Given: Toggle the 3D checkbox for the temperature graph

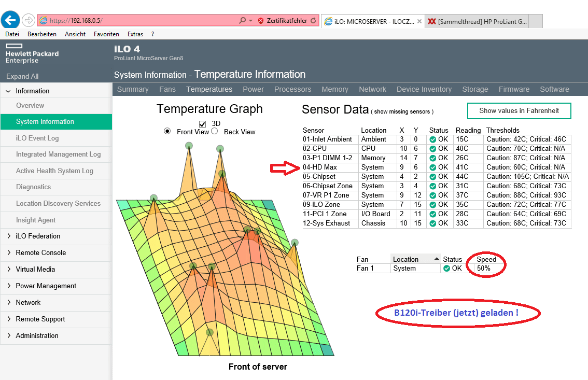Looking at the screenshot, I should (x=203, y=124).
